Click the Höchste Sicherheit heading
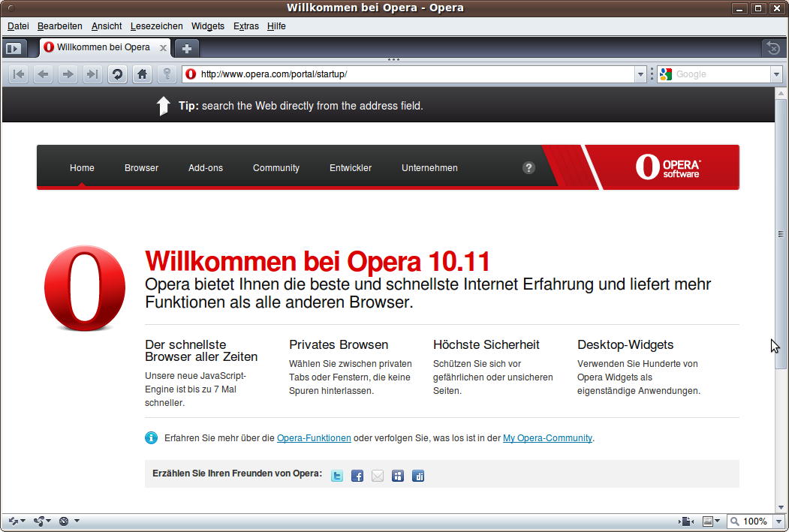The image size is (789, 532). click(486, 344)
